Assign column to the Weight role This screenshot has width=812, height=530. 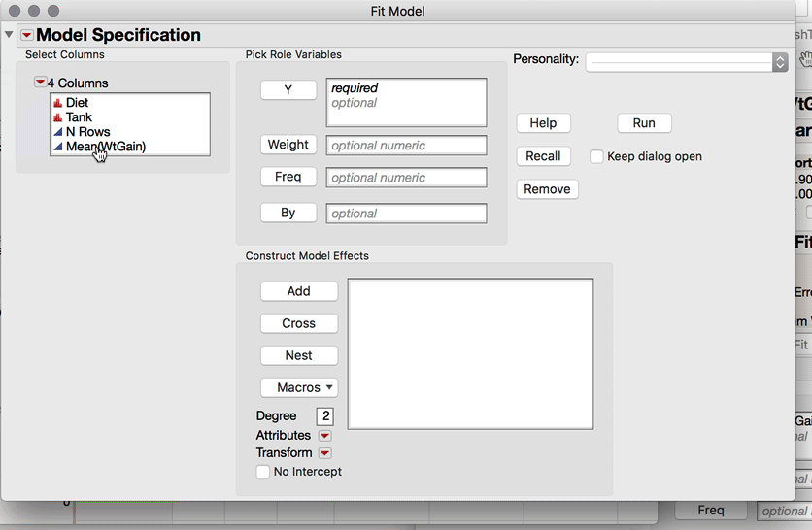288,145
